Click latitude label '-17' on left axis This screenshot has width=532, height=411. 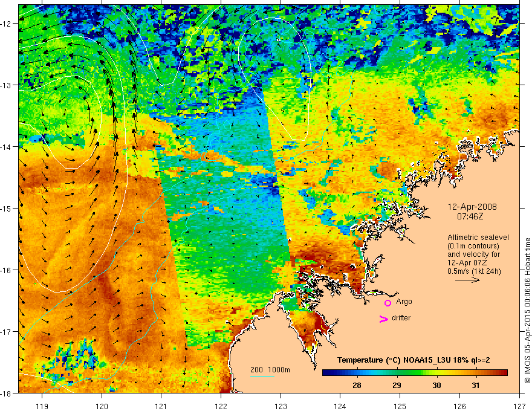(7, 332)
